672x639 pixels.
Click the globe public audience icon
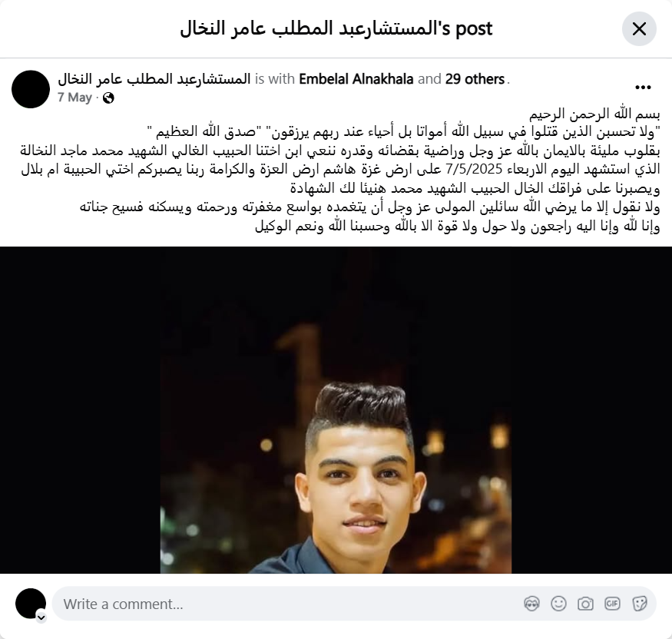[x=108, y=98]
